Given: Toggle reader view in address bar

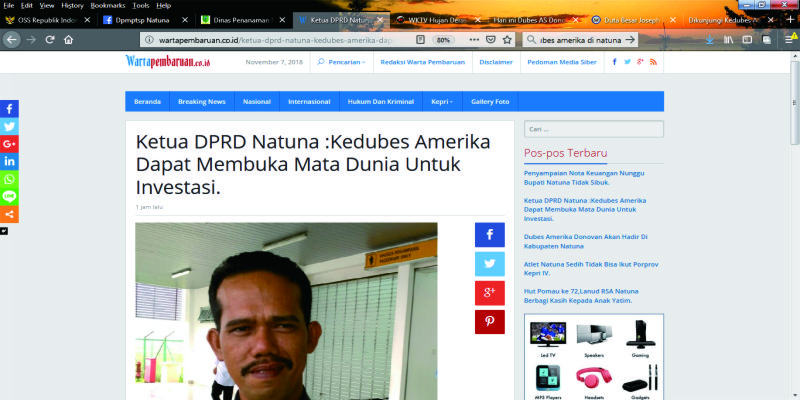Looking at the screenshot, I should click(x=423, y=40).
